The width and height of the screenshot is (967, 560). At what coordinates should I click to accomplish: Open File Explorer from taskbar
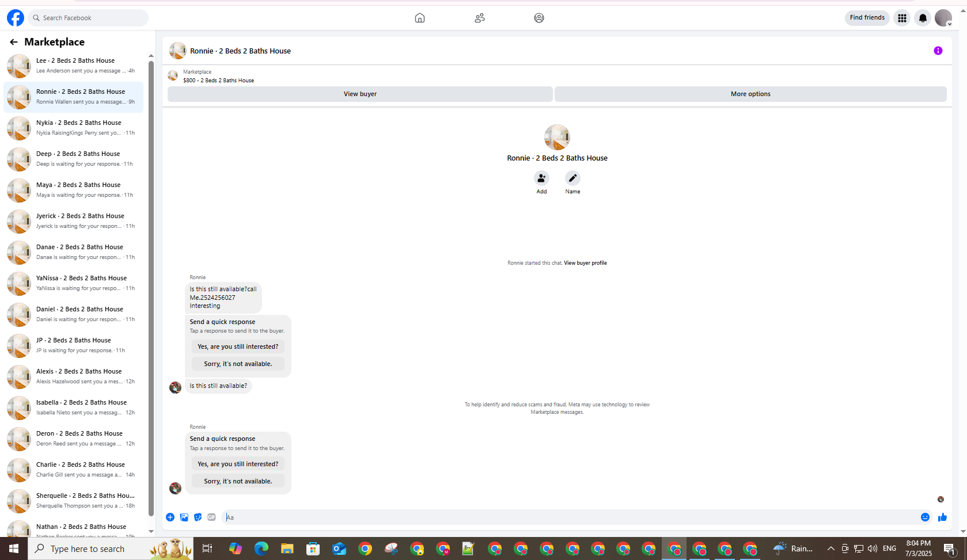[x=287, y=548]
